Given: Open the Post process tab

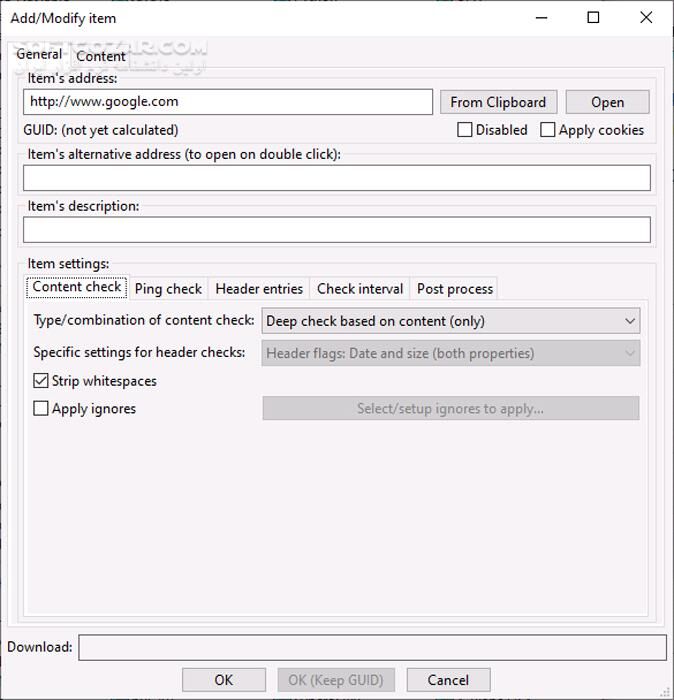Looking at the screenshot, I should coord(455,288).
